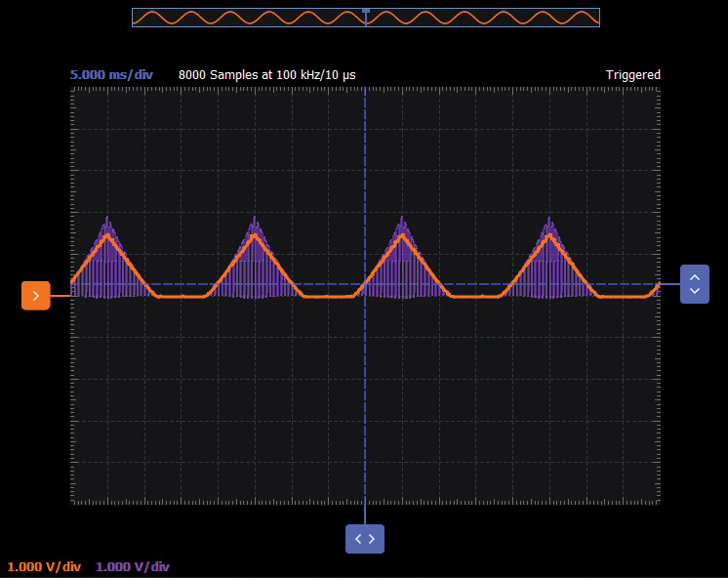Open the 5.000 ms/div time base setting
The width and height of the screenshot is (728, 578).
(111, 75)
